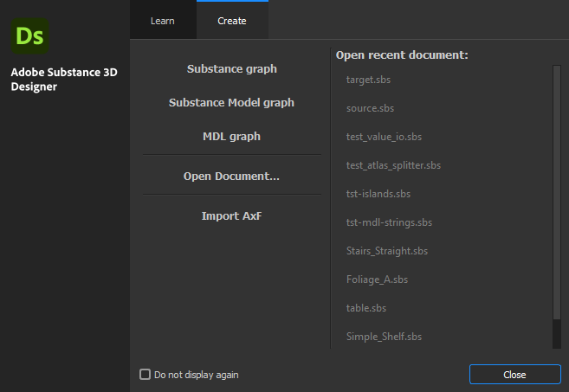Open recent file test_value_io.sbs
569x392 pixels.
(384, 137)
